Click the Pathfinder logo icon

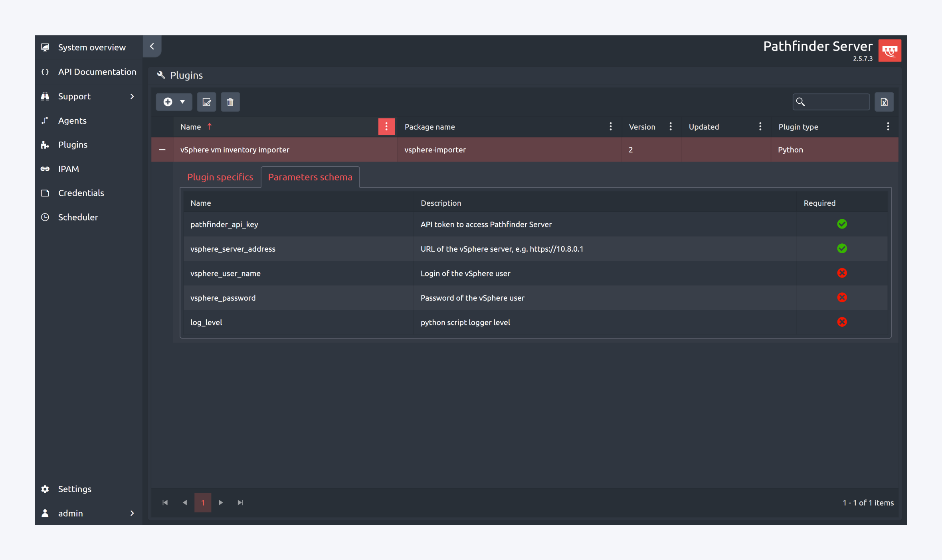[889, 51]
